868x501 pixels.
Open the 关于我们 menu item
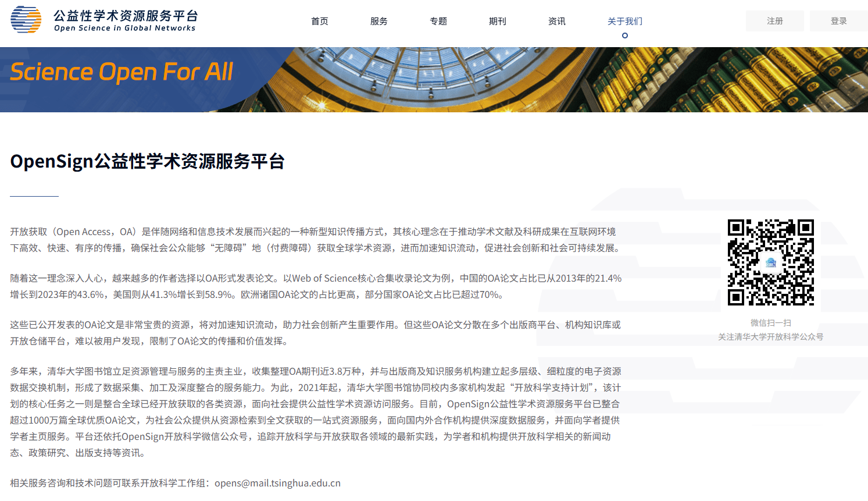[x=625, y=22]
